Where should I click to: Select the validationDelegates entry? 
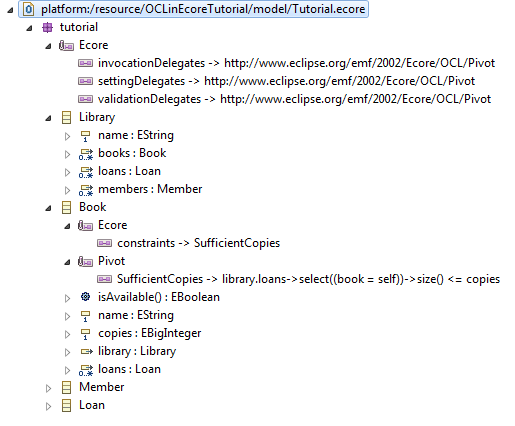tap(285, 99)
